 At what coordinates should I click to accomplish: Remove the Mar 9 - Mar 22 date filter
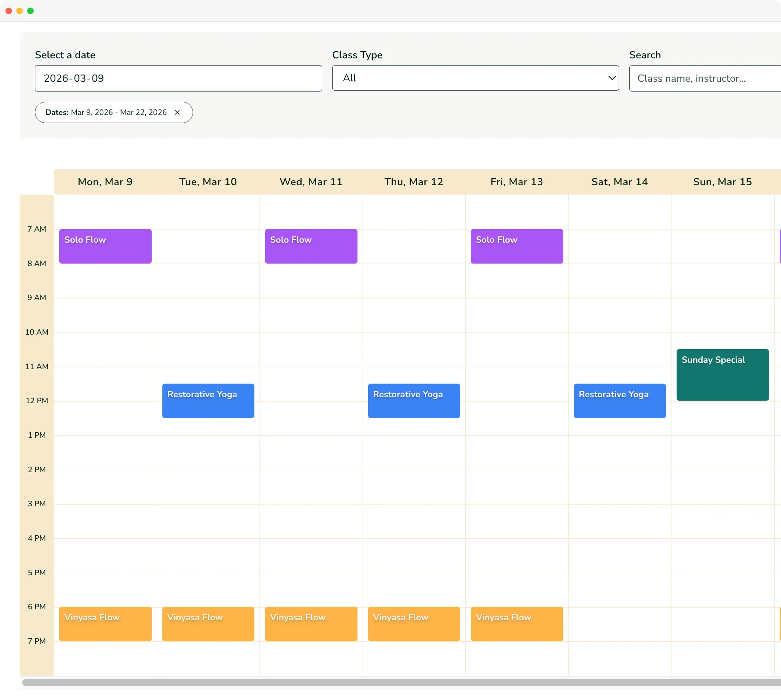pos(177,112)
